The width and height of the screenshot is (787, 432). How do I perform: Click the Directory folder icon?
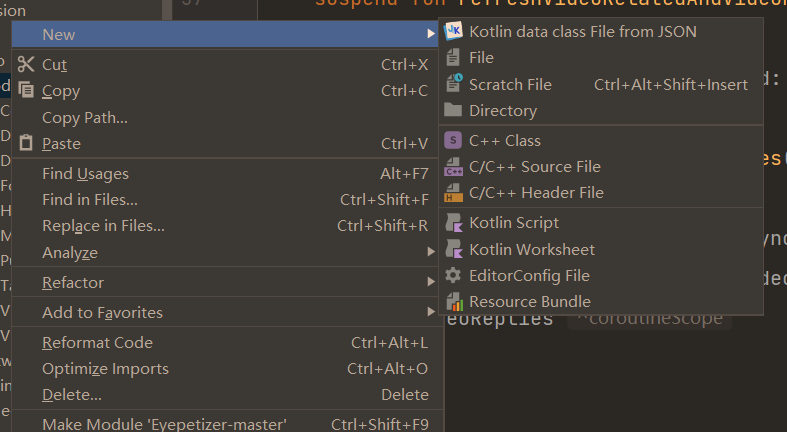(453, 110)
